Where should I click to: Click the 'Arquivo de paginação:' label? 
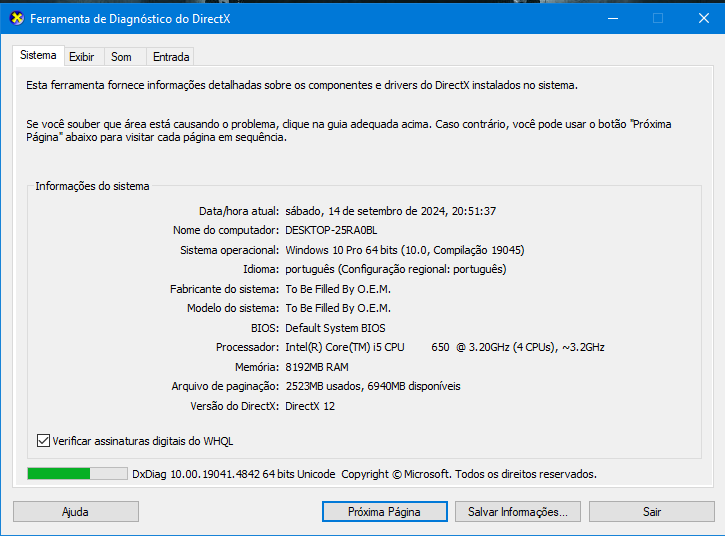pyautogui.click(x=225, y=387)
